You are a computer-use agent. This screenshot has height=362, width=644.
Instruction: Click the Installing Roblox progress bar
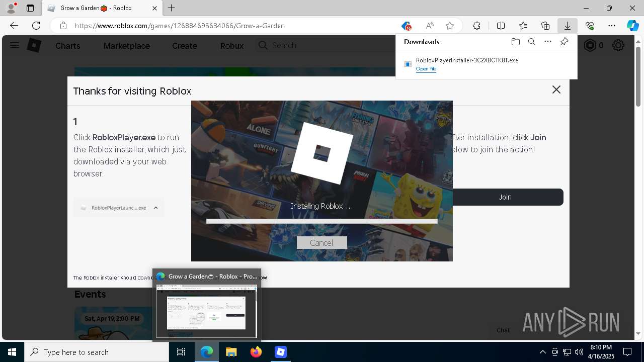point(321,221)
